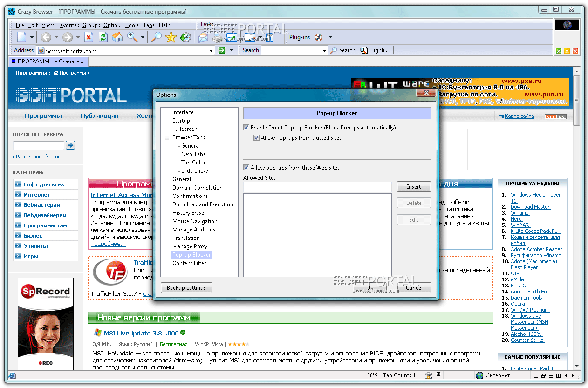Viewport: 588px width, 388px height.
Task: Refresh the page using the green arrows icon
Action: coord(103,37)
